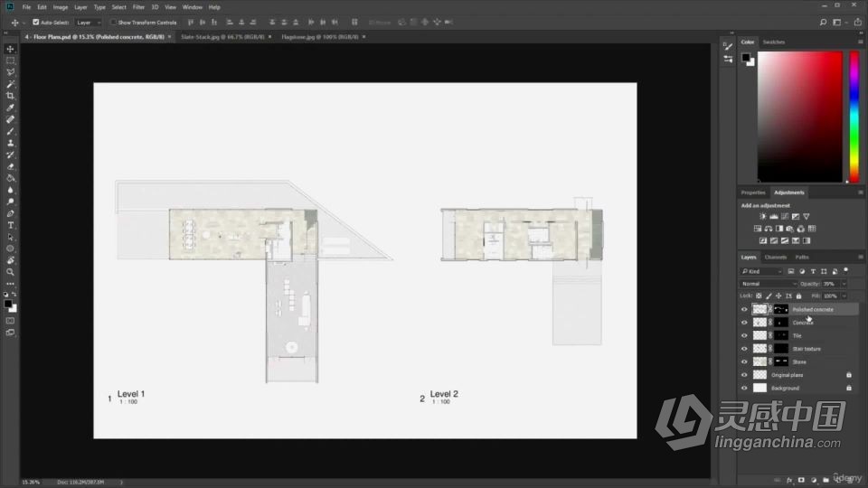Screen dimensions: 868x488
Task: Hide the Polished concrete layer
Action: coord(744,309)
